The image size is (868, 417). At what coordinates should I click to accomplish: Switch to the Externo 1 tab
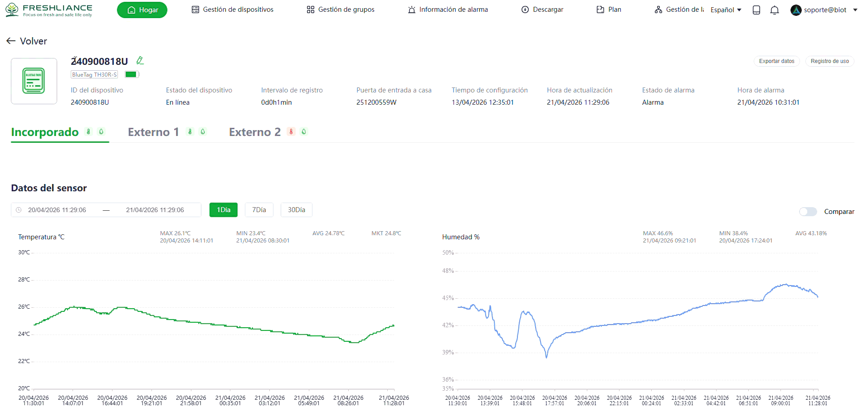[x=153, y=132]
